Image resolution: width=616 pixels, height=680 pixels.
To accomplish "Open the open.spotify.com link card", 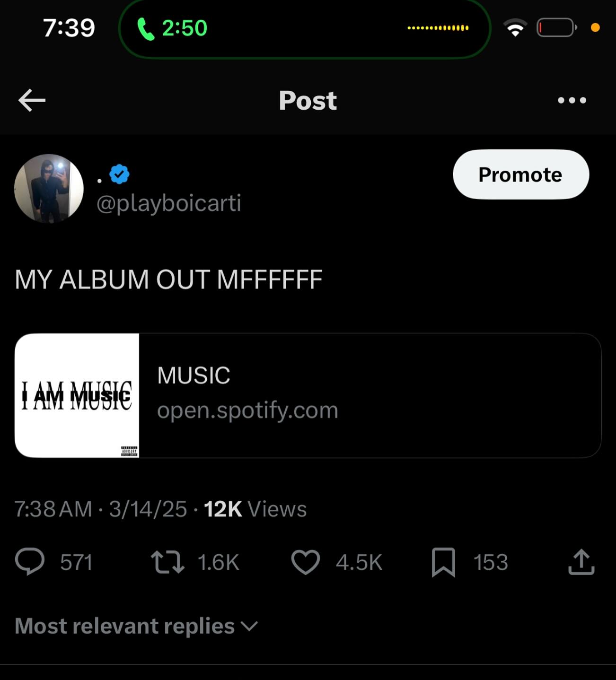I will 369,396.
